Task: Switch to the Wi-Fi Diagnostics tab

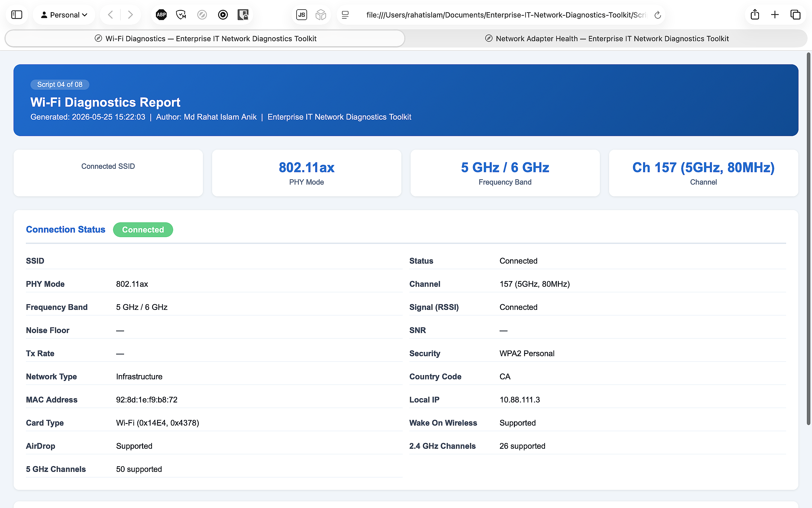Action: tap(205, 39)
